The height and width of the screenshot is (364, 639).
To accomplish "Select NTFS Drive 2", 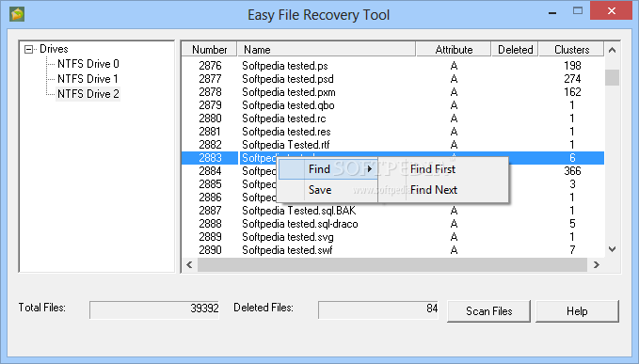I will coord(88,94).
